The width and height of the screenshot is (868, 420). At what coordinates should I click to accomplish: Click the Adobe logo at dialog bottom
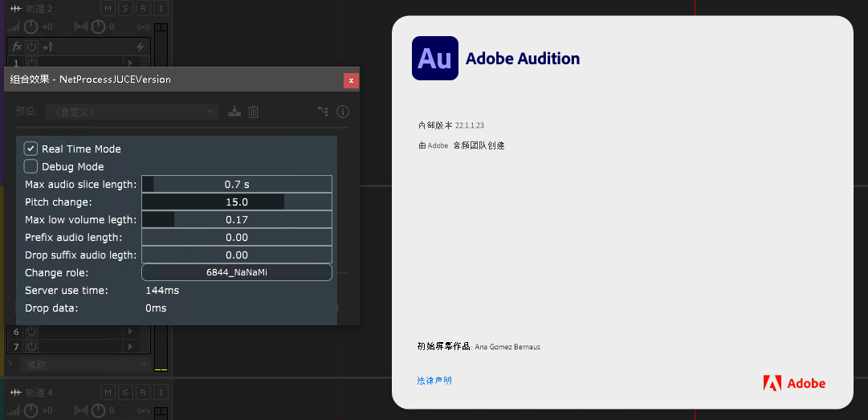click(x=794, y=384)
